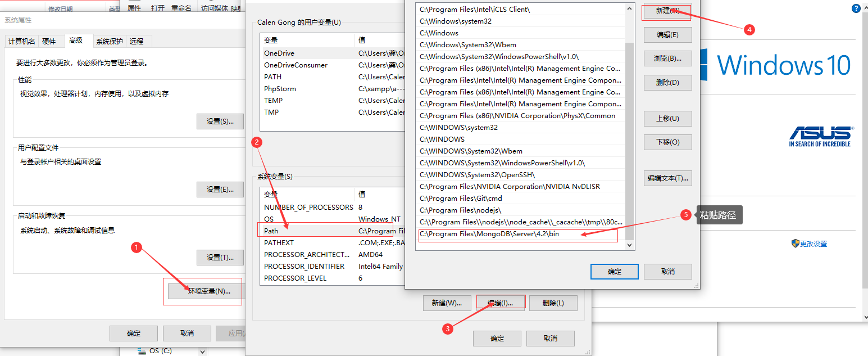Select the PATHEXT system variable row

(x=333, y=242)
